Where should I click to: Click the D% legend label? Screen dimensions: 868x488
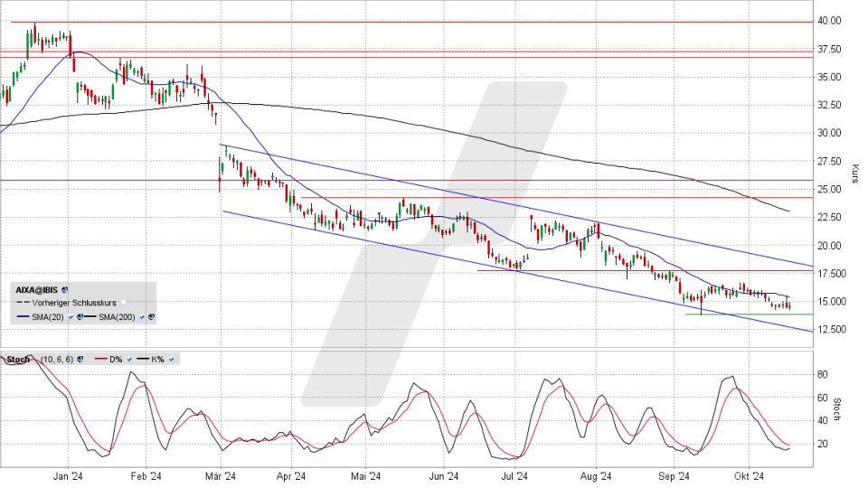(116, 359)
